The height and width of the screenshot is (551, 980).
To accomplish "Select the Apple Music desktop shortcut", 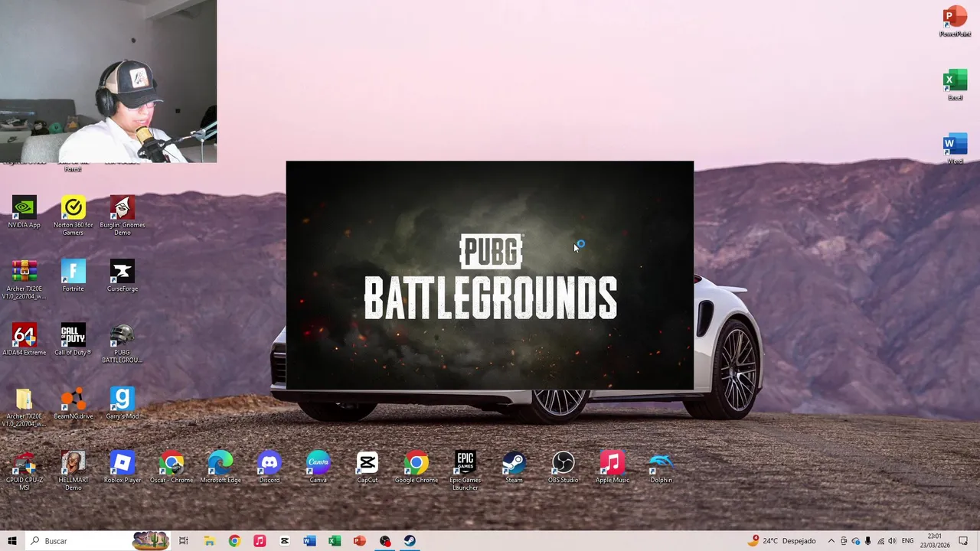I will coord(612,468).
